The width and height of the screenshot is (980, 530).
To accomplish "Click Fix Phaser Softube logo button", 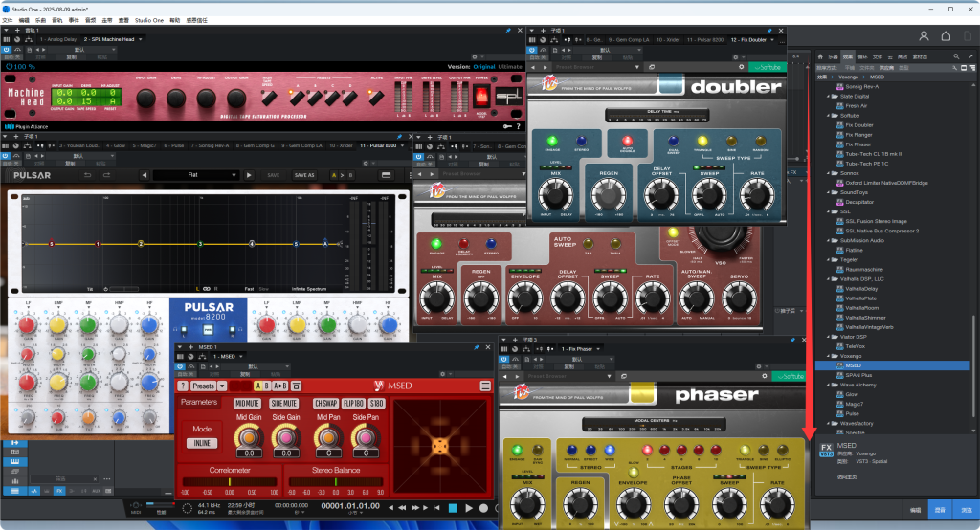I will pyautogui.click(x=790, y=376).
